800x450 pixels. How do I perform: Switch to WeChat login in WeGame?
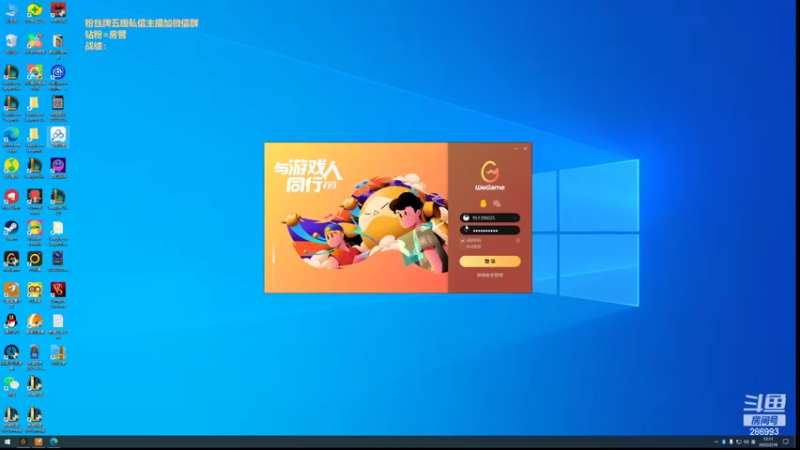click(x=496, y=204)
